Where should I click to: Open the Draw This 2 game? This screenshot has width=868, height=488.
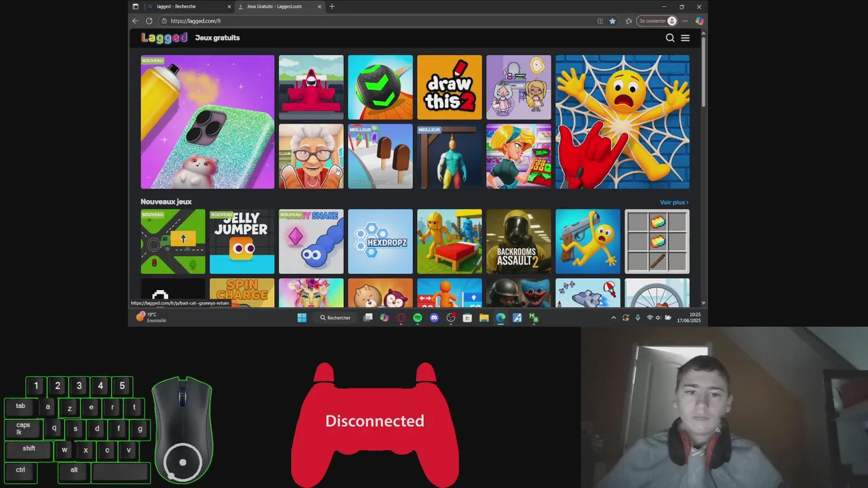click(450, 87)
